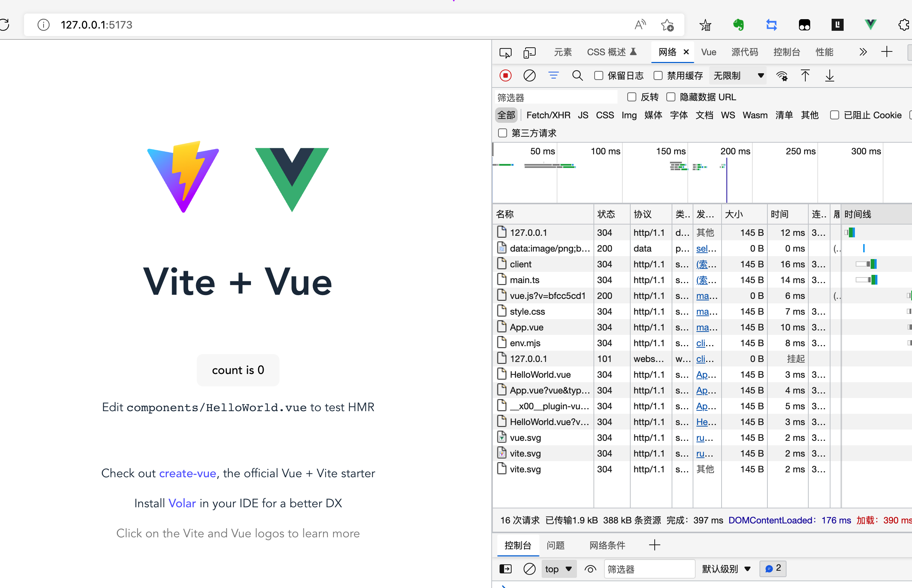
Task: Toggle device emulation icon
Action: click(529, 52)
